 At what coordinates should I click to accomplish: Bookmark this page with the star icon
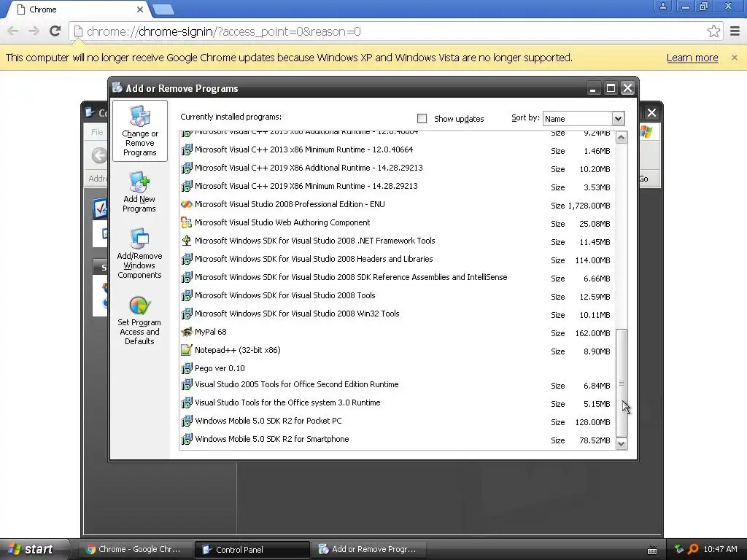click(x=713, y=31)
